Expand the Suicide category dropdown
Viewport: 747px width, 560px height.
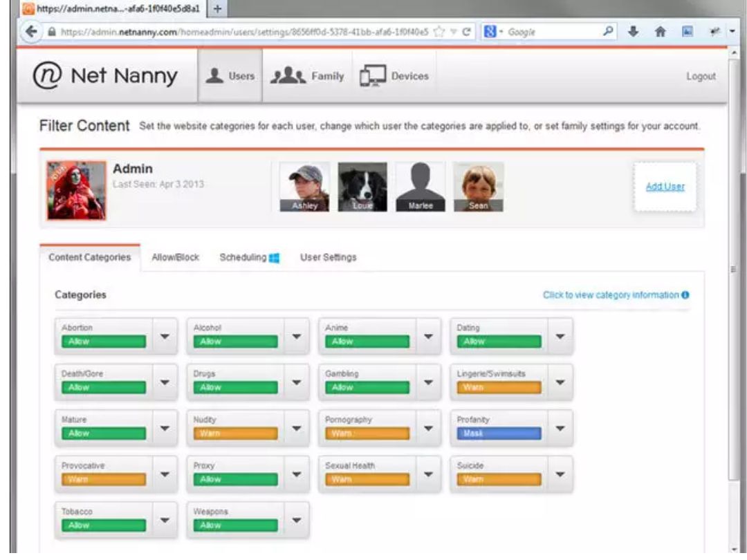tap(560, 474)
